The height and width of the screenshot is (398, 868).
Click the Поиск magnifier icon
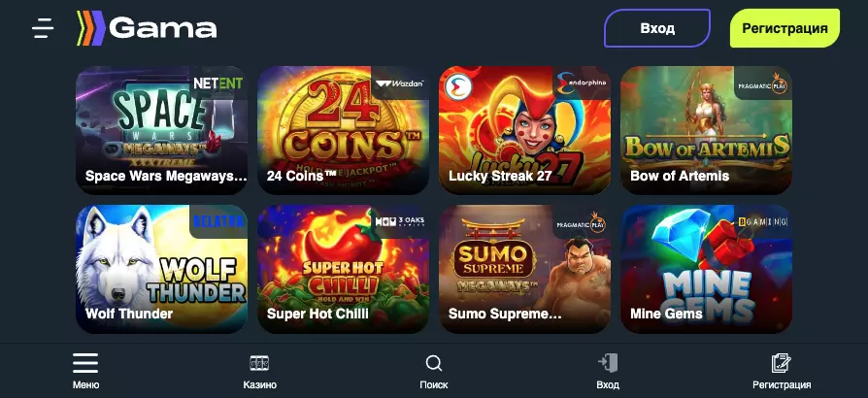point(434,364)
